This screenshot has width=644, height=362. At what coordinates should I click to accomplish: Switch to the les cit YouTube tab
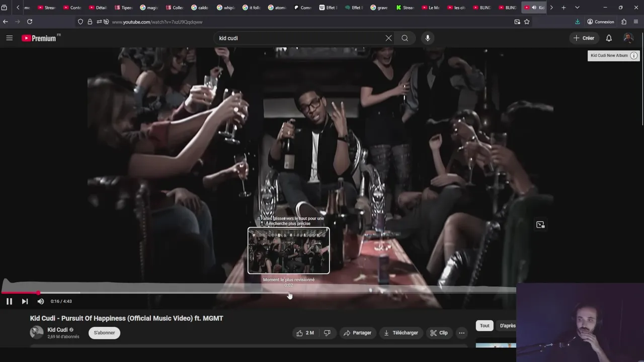[456, 8]
